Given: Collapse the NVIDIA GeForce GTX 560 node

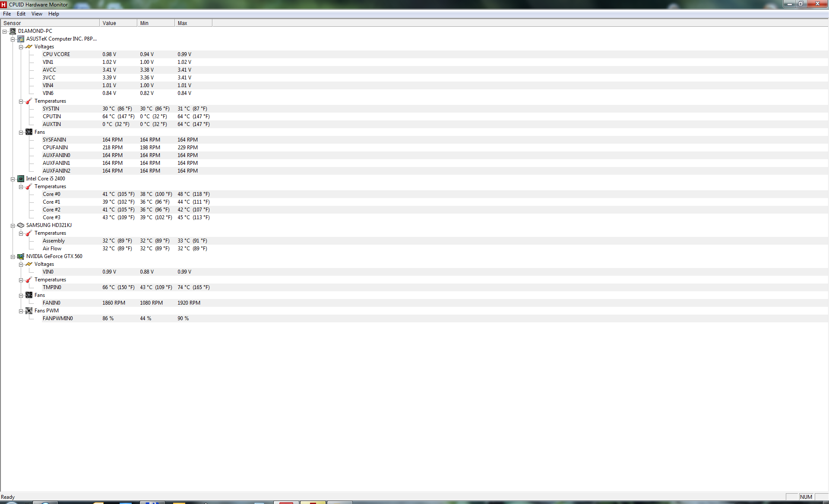Looking at the screenshot, I should pyautogui.click(x=13, y=257).
